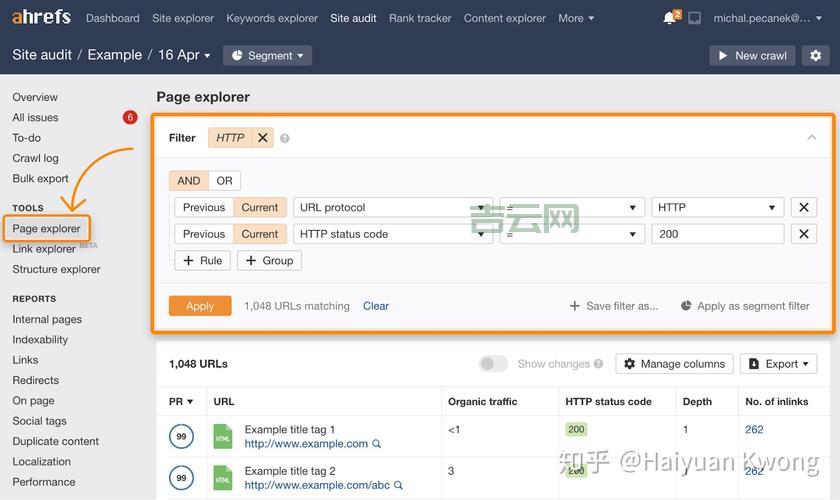Open Keywords explorer in top navigation
The width and height of the screenshot is (840, 500).
click(x=272, y=18)
